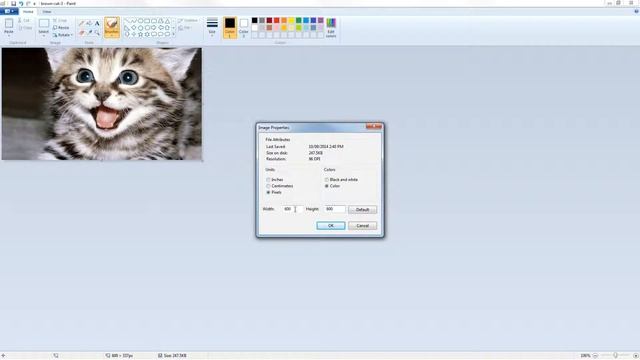
Task: Click the Height input field
Action: pos(335,209)
